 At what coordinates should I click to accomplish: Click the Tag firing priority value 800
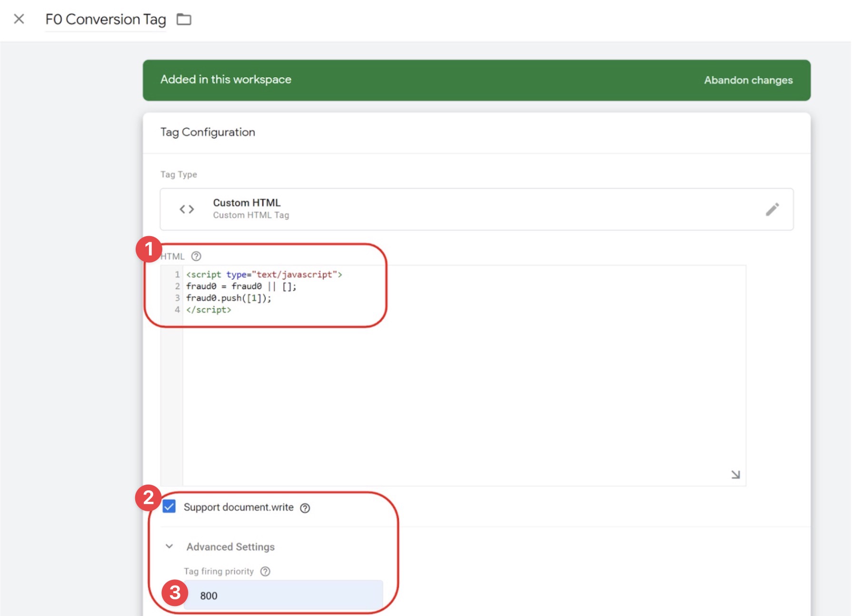[286, 596]
